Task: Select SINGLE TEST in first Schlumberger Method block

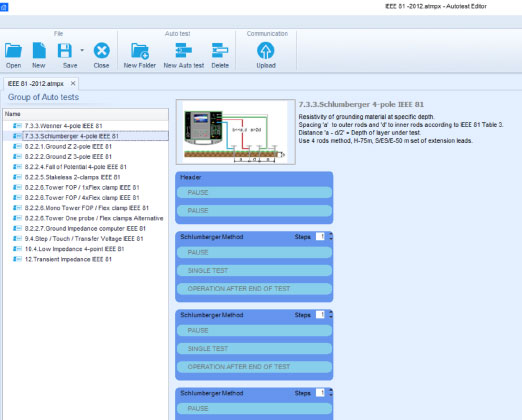Action: pyautogui.click(x=254, y=270)
